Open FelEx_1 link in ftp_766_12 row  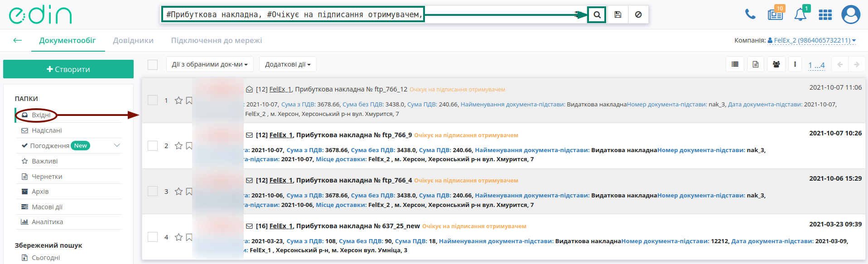click(280, 89)
